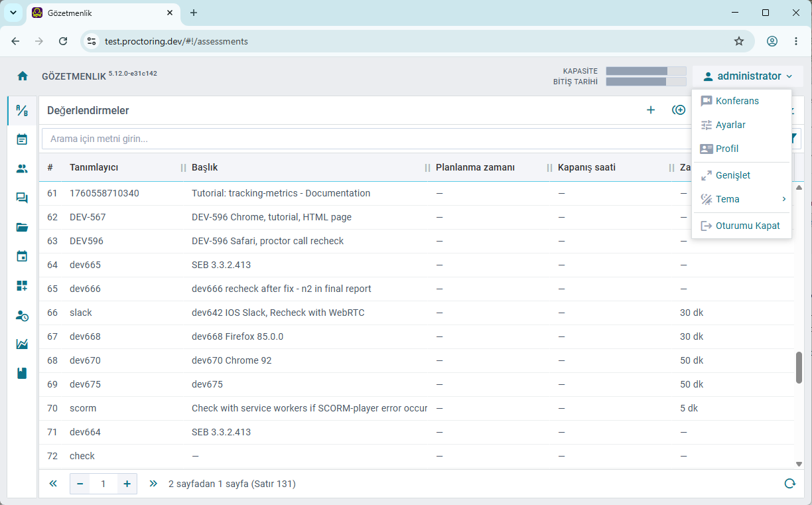Open Chrome profile icon

point(772,41)
